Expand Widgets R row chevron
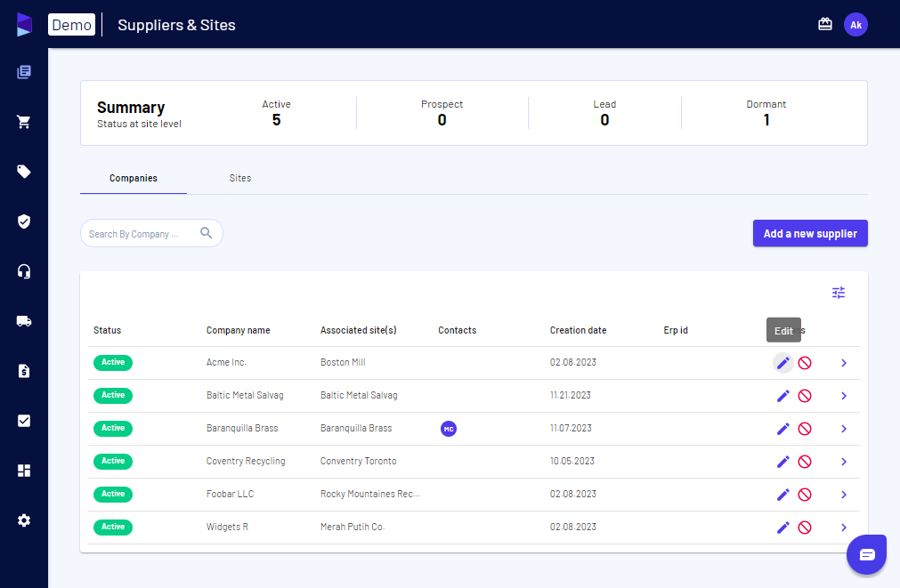Screen dimensions: 900x588 (844, 528)
